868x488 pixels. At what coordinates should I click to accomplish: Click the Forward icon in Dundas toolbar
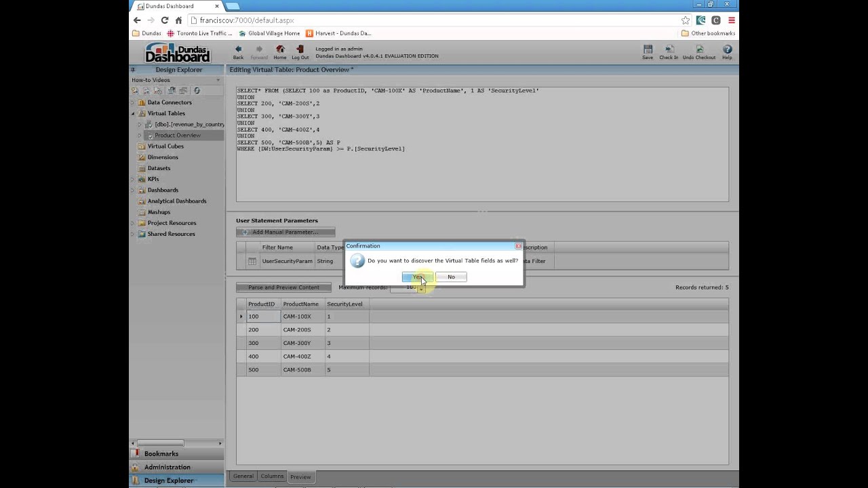coord(259,49)
